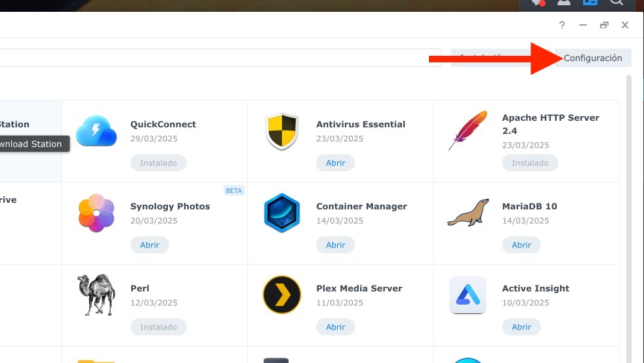Click the 12/03/2025 date under Perl
This screenshot has height=363, width=644.
[x=154, y=303]
